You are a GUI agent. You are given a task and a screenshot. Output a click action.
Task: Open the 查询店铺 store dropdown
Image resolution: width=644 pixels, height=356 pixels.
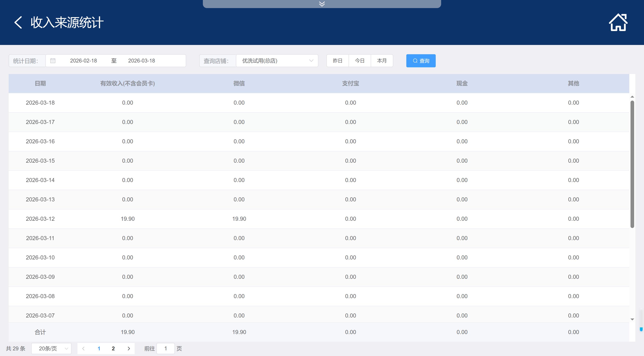[x=277, y=61]
